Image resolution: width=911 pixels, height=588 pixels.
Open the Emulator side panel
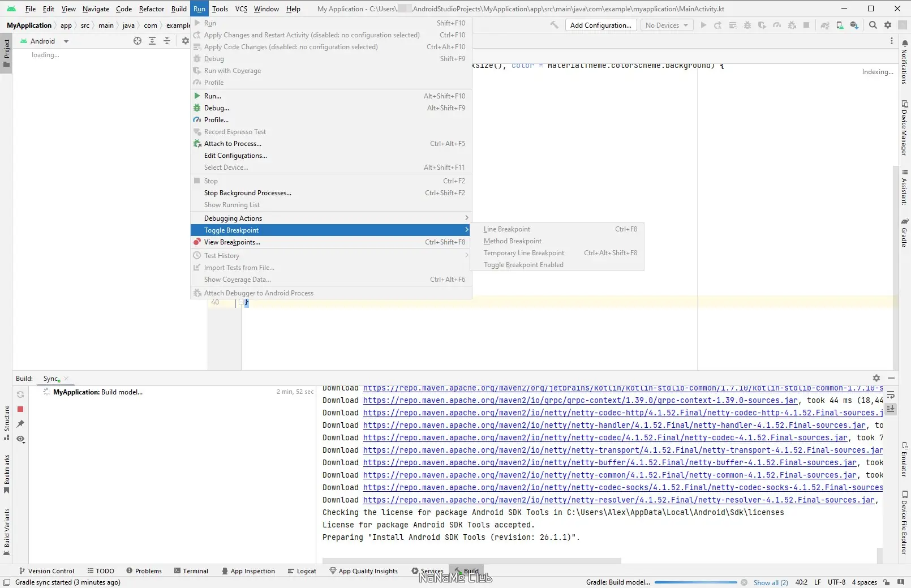[905, 459]
